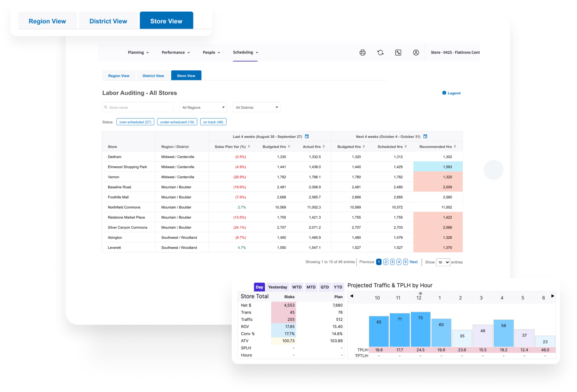Click the print icon in the top bar
This screenshot has height=392, width=577.
[x=362, y=52]
